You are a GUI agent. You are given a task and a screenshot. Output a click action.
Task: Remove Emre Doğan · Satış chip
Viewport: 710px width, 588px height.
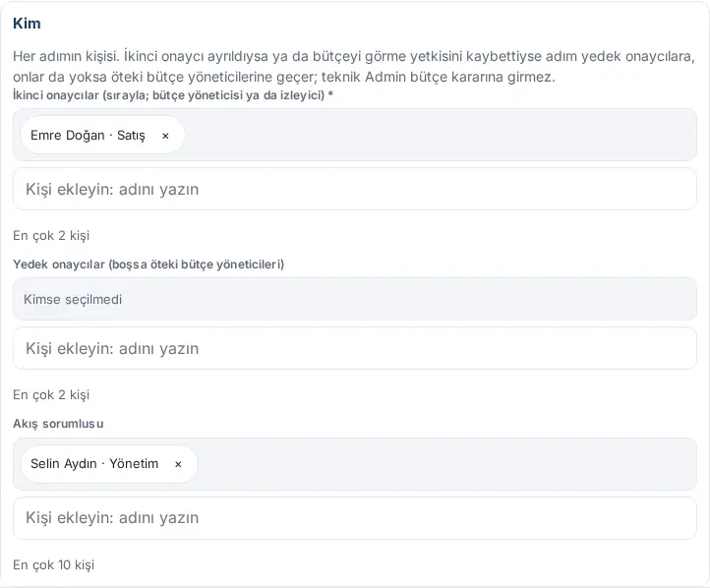tap(165, 136)
